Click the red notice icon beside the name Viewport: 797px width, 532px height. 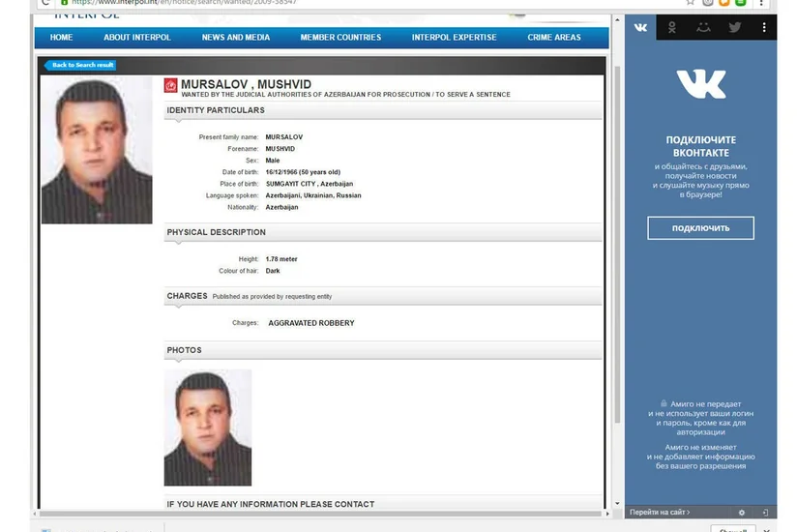click(171, 85)
